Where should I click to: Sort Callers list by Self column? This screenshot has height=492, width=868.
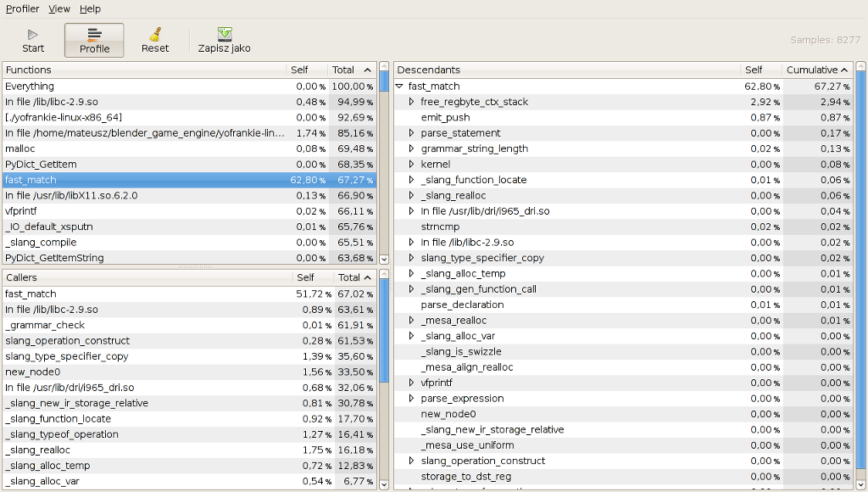pyautogui.click(x=306, y=277)
